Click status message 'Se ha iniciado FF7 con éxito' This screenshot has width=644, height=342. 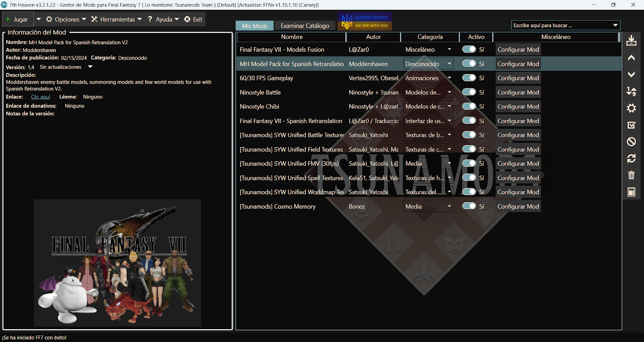pos(34,338)
